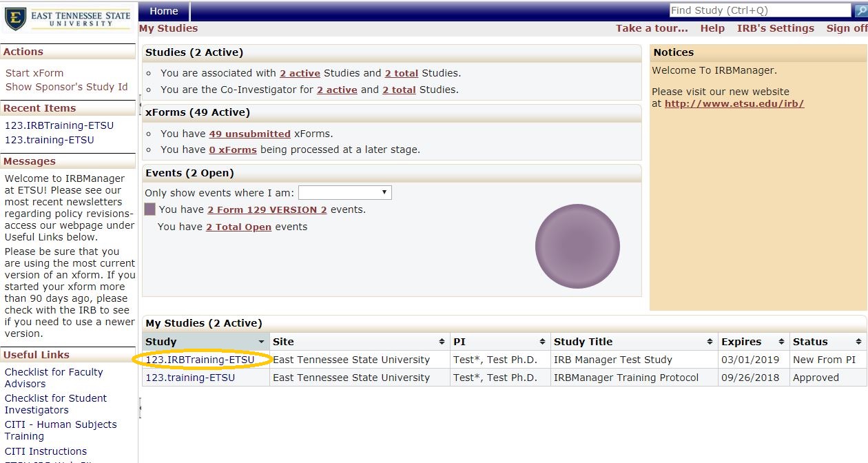This screenshot has width=868, height=463.
Task: Open IRB's Settings
Action: [x=775, y=28]
